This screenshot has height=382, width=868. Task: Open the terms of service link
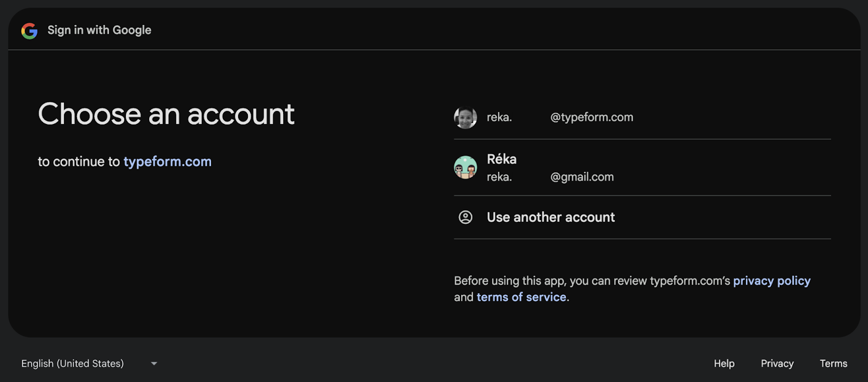click(x=521, y=297)
